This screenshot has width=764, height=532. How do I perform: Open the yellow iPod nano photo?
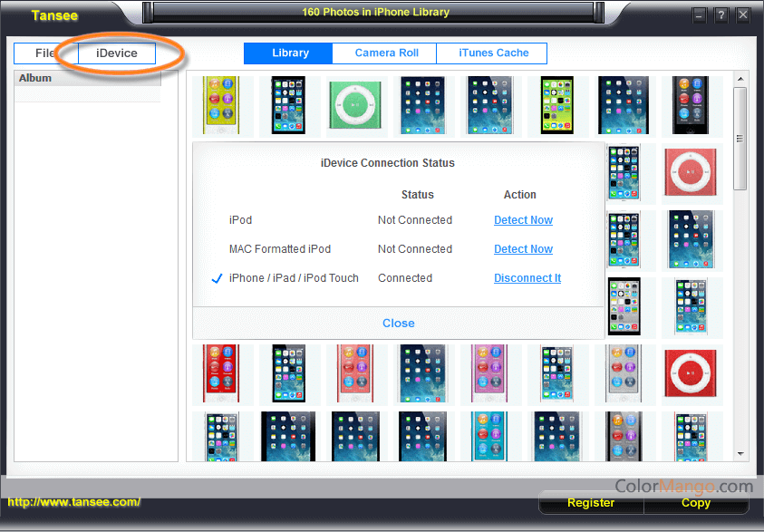coord(220,105)
